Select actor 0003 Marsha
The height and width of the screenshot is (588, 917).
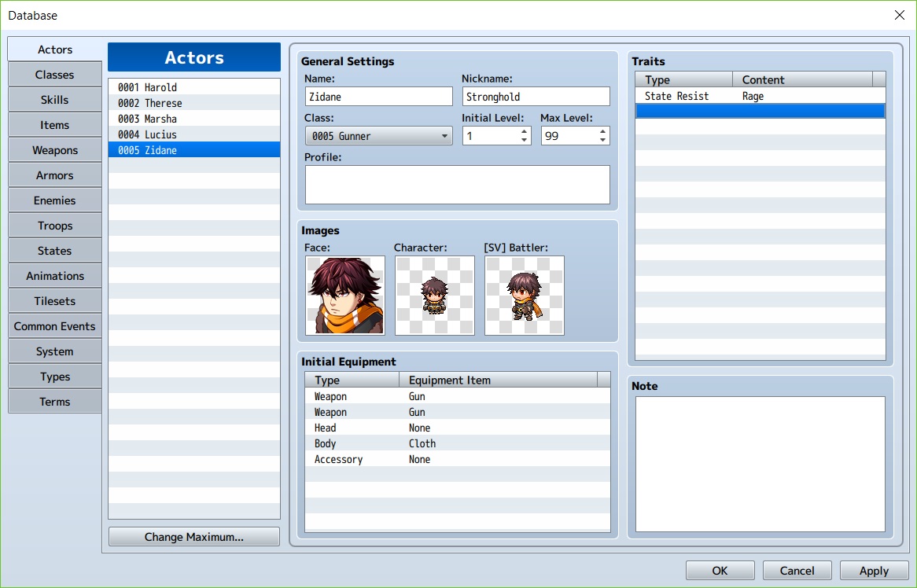coord(193,119)
